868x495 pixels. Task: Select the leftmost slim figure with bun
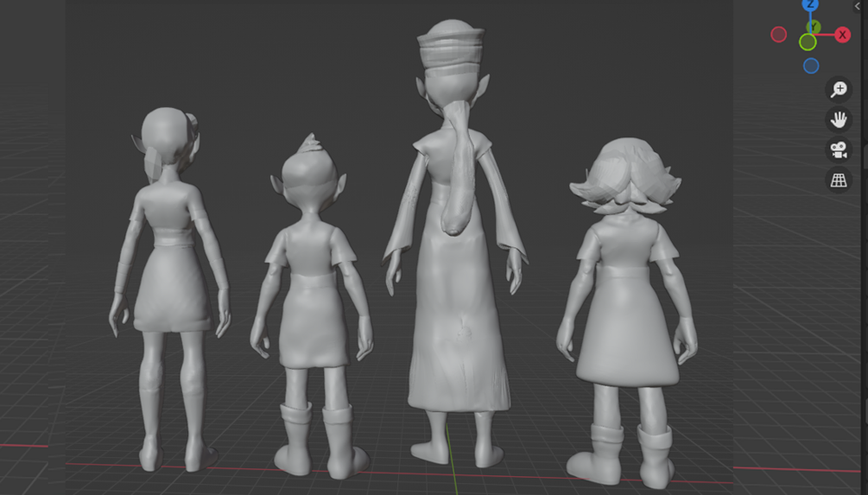(170, 289)
